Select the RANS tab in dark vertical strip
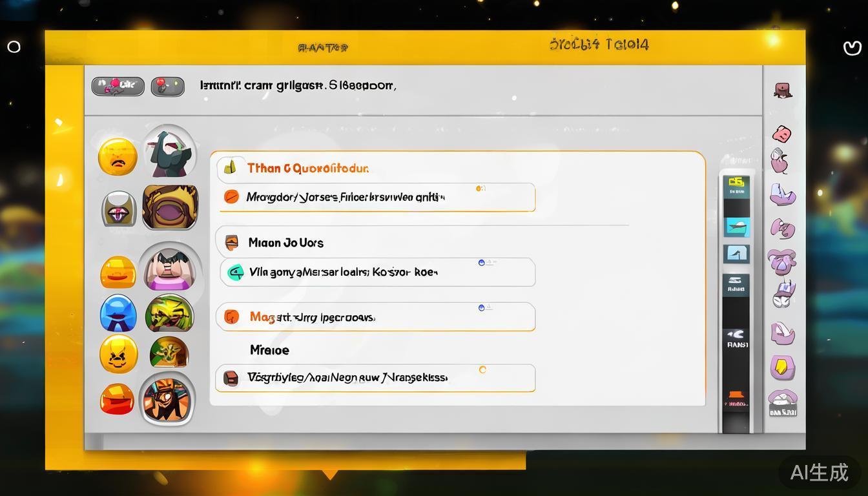Viewport: 868px width, 496px height. click(x=736, y=339)
